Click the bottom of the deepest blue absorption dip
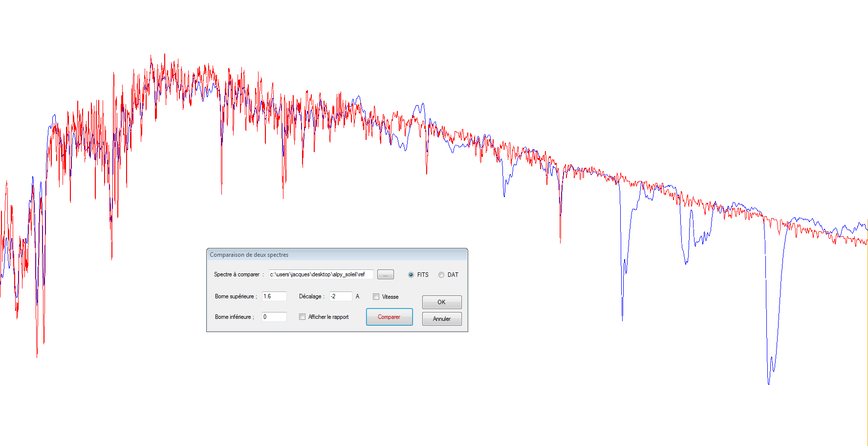The width and height of the screenshot is (868, 446). pos(768,383)
